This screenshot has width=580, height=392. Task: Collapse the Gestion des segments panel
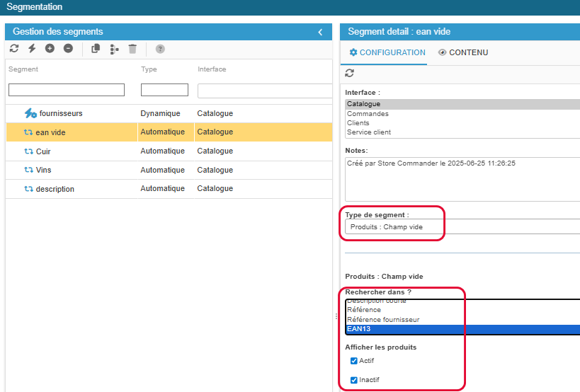(x=320, y=32)
